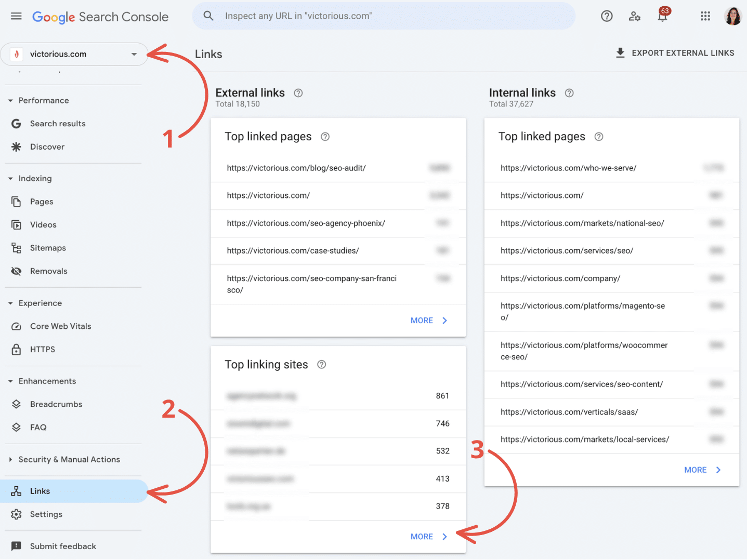Click the Google G Search results icon
This screenshot has width=747, height=560.
click(16, 124)
